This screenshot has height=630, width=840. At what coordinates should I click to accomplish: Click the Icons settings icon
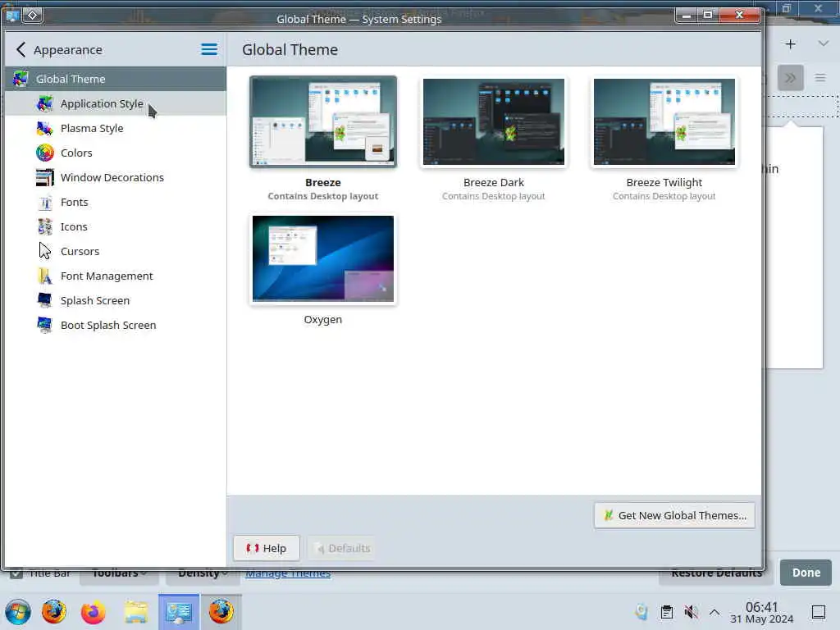[45, 226]
